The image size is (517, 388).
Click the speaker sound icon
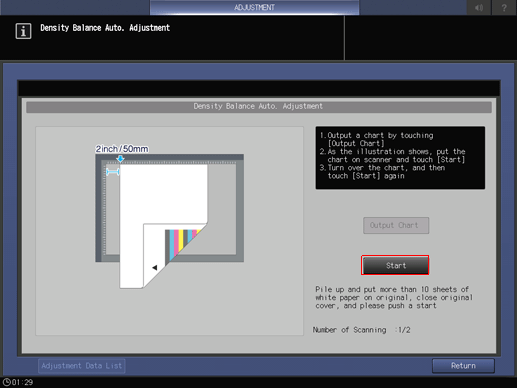click(479, 7)
